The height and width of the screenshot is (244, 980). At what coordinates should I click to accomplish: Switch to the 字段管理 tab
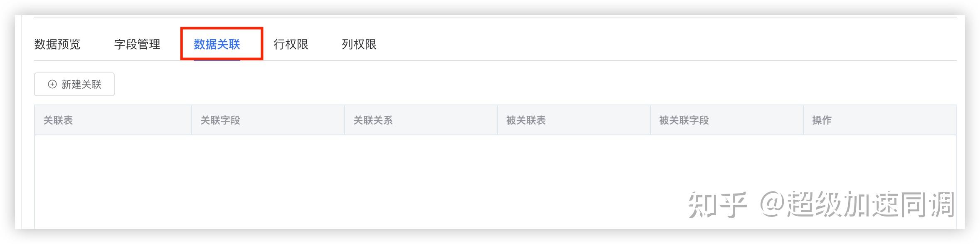137,44
